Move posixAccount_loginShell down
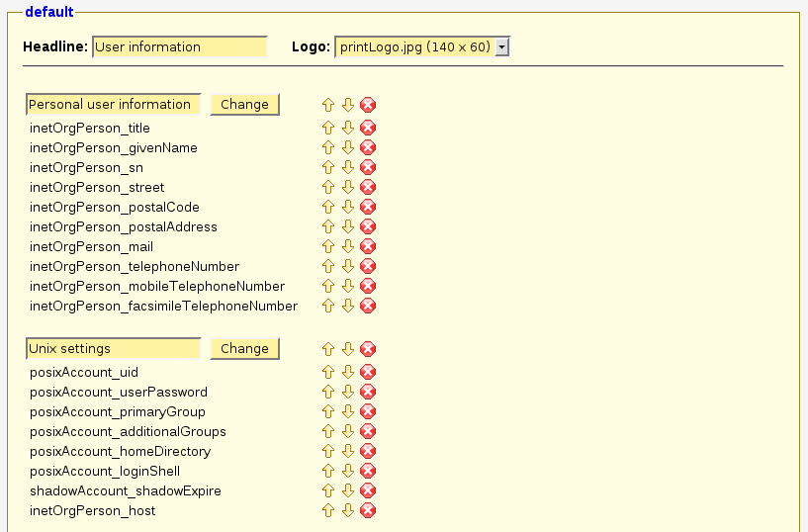This screenshot has width=808, height=532. coord(347,471)
